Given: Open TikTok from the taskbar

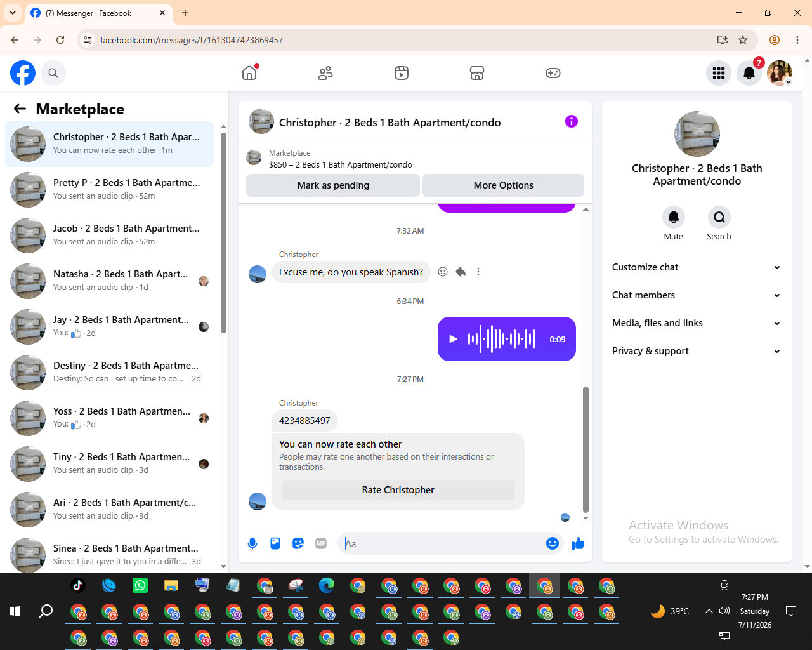Looking at the screenshot, I should click(x=78, y=585).
